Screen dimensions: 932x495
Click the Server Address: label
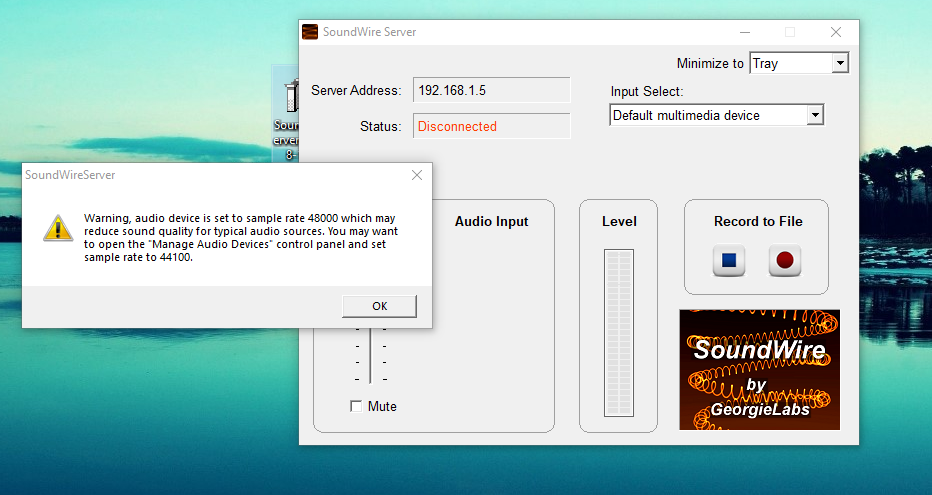point(356,90)
